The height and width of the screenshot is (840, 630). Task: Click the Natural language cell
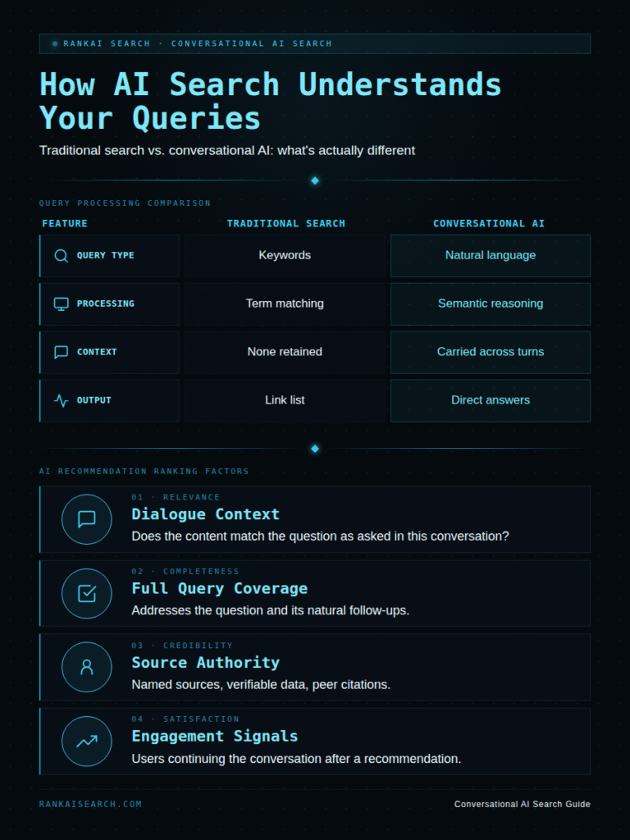[491, 256]
